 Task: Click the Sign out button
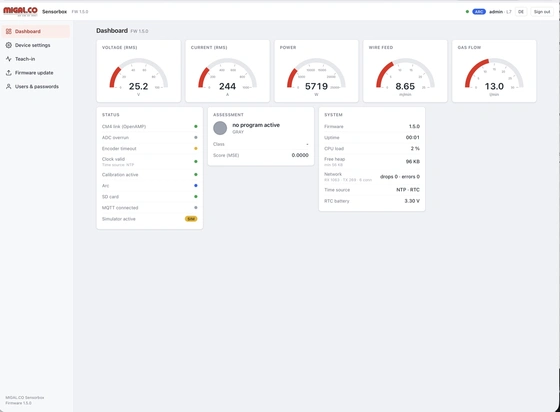coord(542,12)
